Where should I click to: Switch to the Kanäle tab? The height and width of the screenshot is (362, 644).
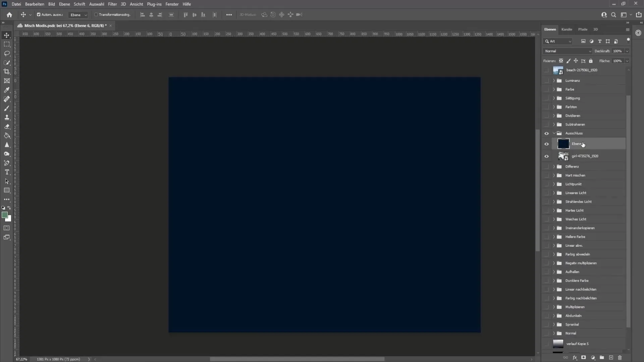pyautogui.click(x=567, y=29)
